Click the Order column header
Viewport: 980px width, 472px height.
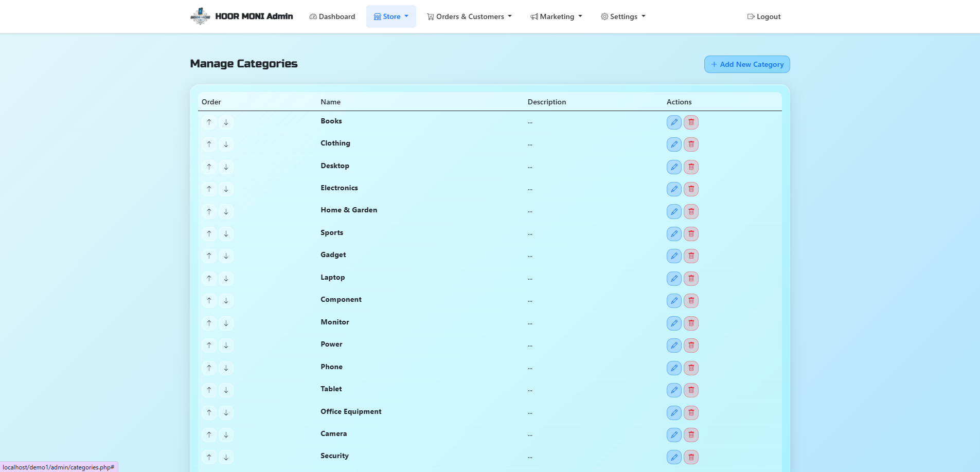click(211, 102)
